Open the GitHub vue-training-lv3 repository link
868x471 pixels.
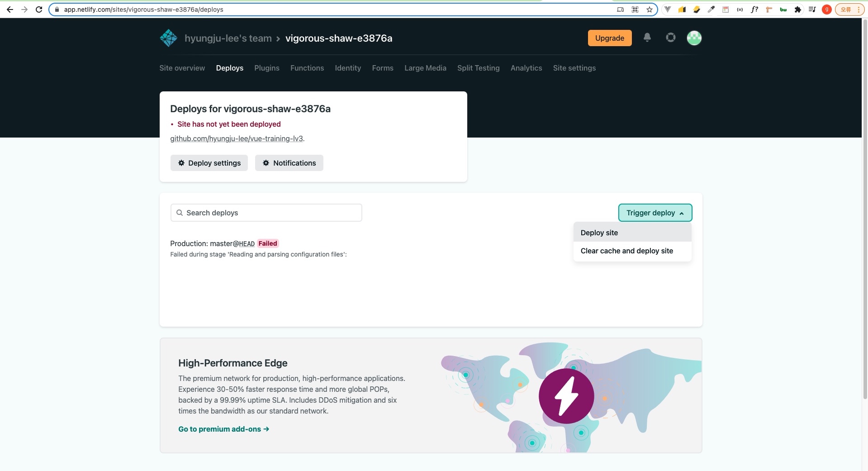click(x=236, y=138)
